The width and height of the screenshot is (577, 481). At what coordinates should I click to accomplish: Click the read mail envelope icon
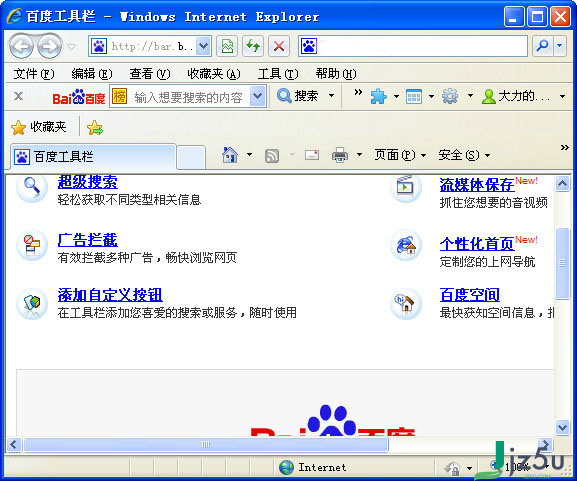tap(312, 155)
